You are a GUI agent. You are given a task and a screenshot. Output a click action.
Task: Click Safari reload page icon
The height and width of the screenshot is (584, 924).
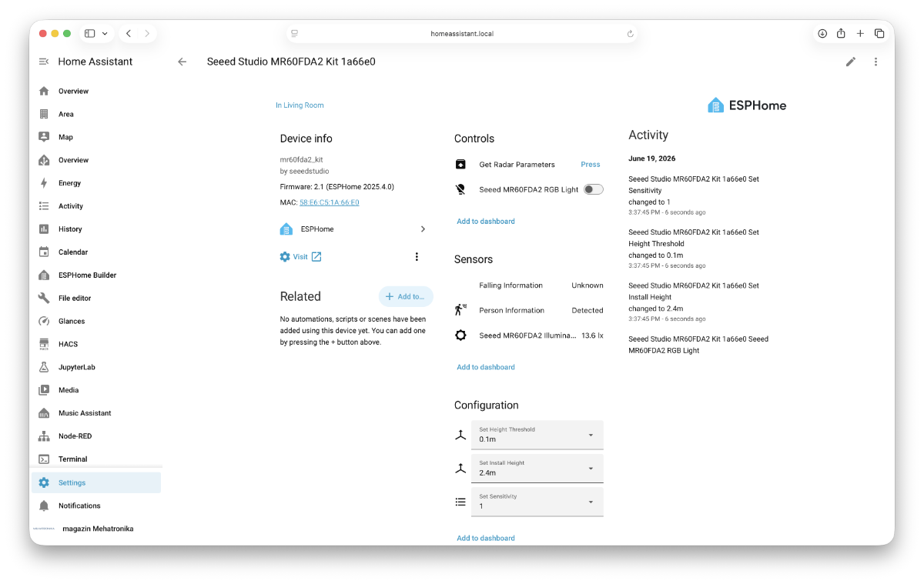pyautogui.click(x=631, y=34)
